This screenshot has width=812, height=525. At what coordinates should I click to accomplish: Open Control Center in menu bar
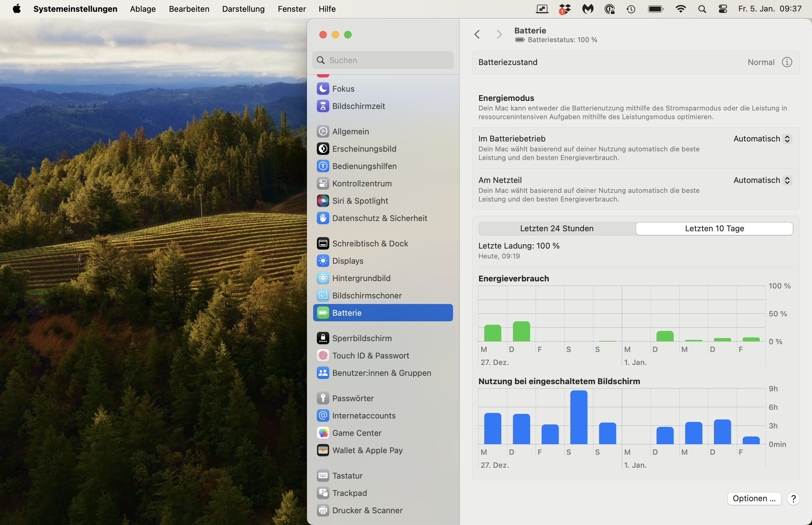click(723, 9)
